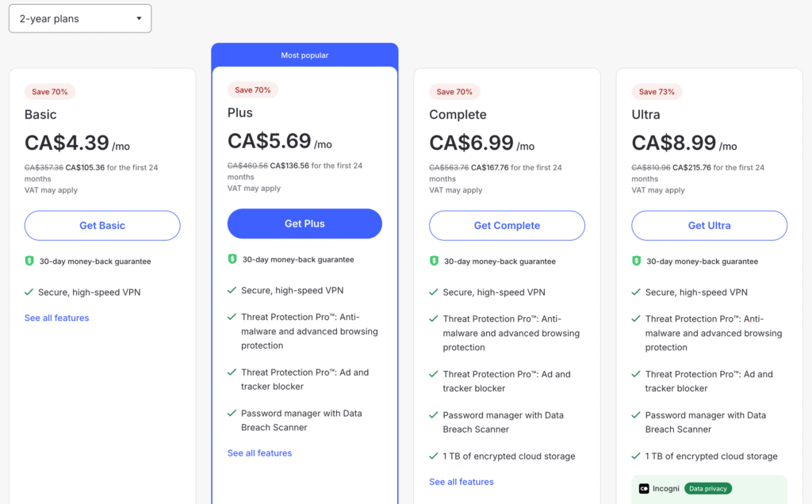The height and width of the screenshot is (504, 812).
Task: Click the Basic Secure VPN checkmark icon
Action: click(29, 292)
